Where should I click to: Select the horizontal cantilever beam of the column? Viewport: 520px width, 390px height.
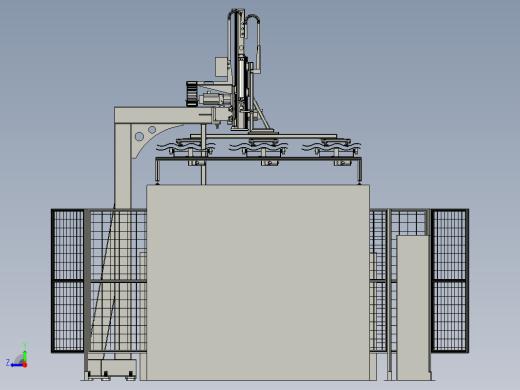coord(164,115)
